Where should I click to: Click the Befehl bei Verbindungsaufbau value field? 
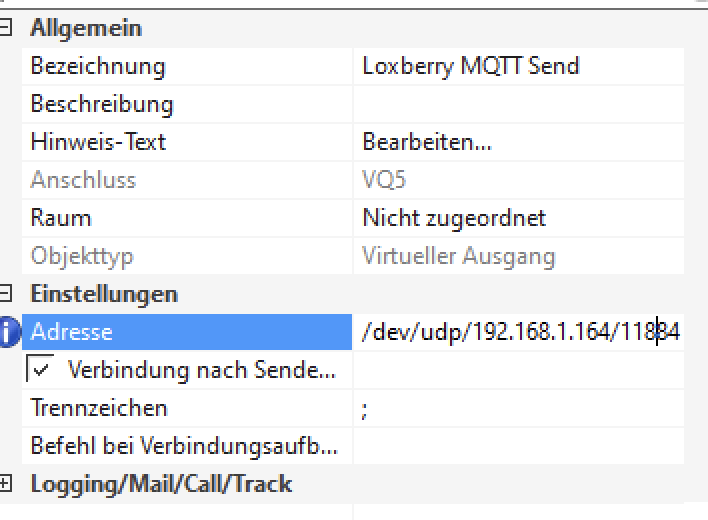[518, 446]
